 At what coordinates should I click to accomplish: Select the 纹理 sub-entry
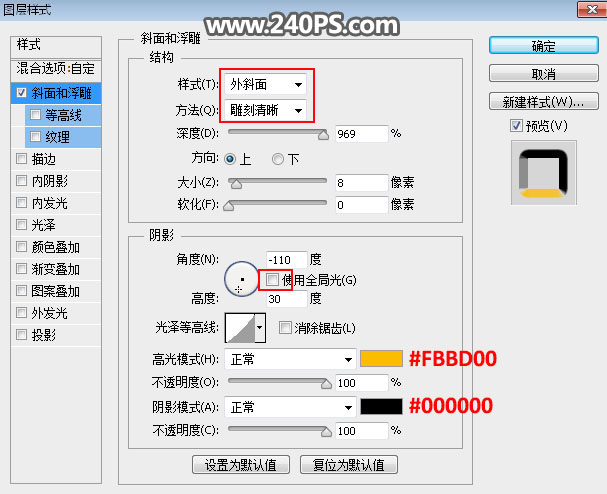pyautogui.click(x=63, y=137)
